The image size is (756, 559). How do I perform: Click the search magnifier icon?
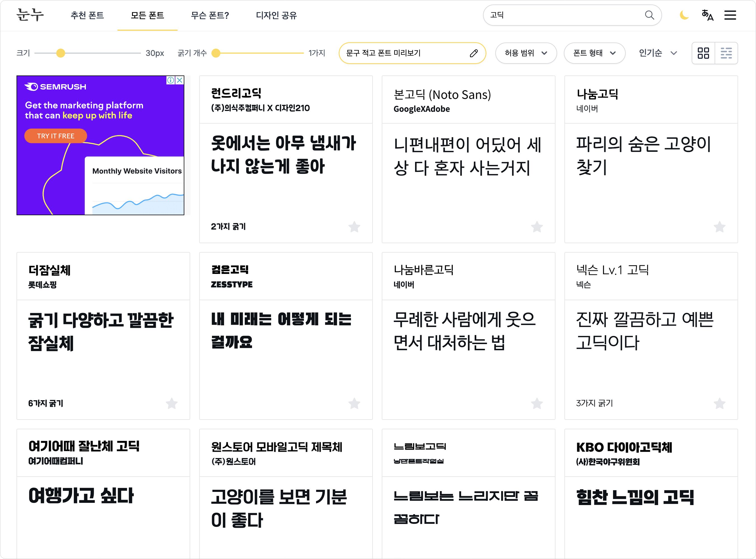click(649, 15)
